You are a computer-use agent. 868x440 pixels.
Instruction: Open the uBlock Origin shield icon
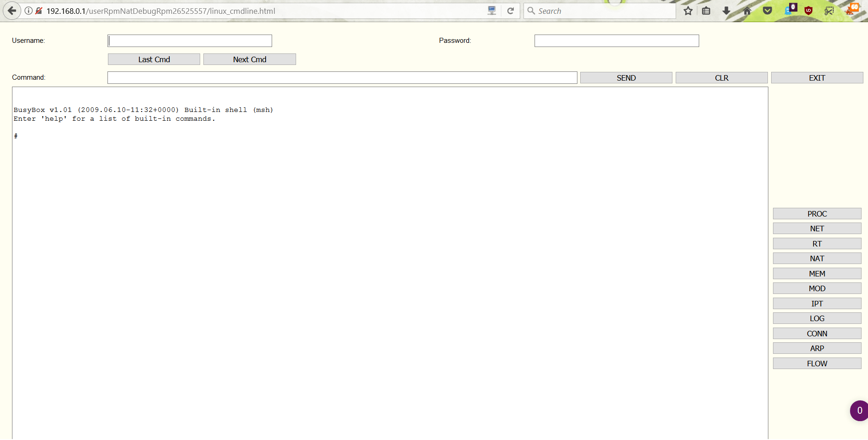coord(809,11)
